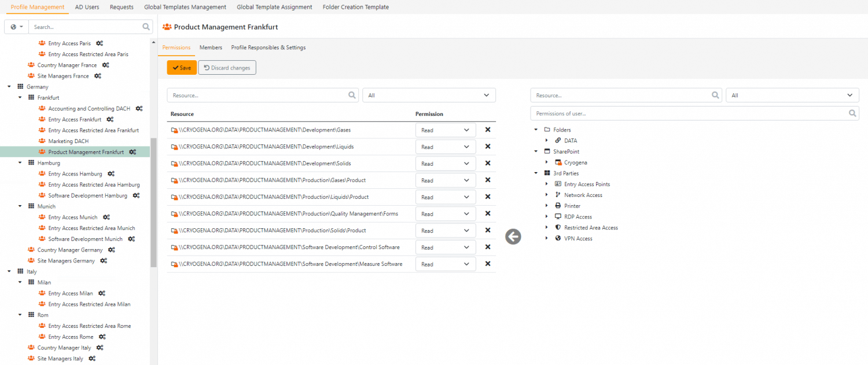Remove the Development\Gases resource with X icon
This screenshot has width=868, height=365.
tap(487, 130)
